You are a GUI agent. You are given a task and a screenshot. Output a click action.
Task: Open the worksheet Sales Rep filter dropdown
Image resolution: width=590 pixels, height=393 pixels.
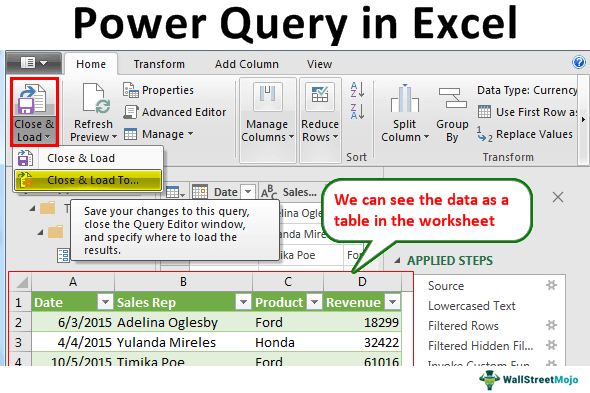tap(243, 302)
